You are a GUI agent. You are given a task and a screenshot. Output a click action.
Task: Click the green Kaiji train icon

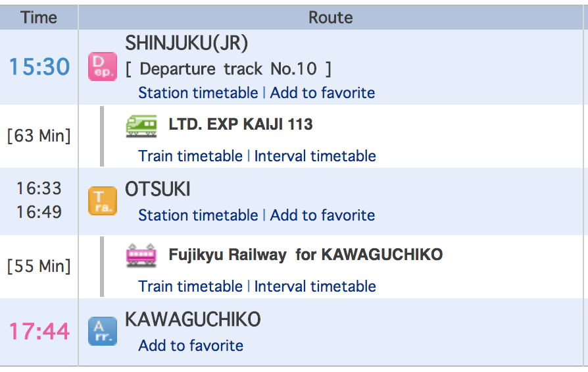pos(141,125)
